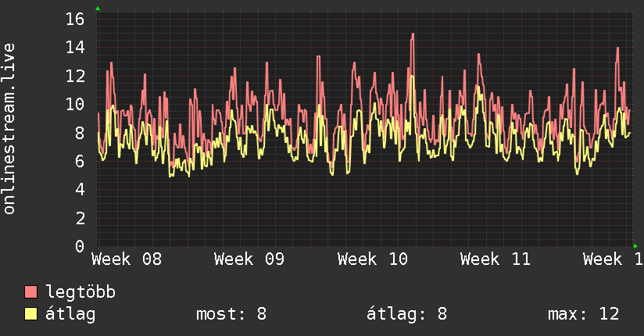Click the 8 y-axis tick label
This screenshot has height=336, width=644.
coord(80,133)
